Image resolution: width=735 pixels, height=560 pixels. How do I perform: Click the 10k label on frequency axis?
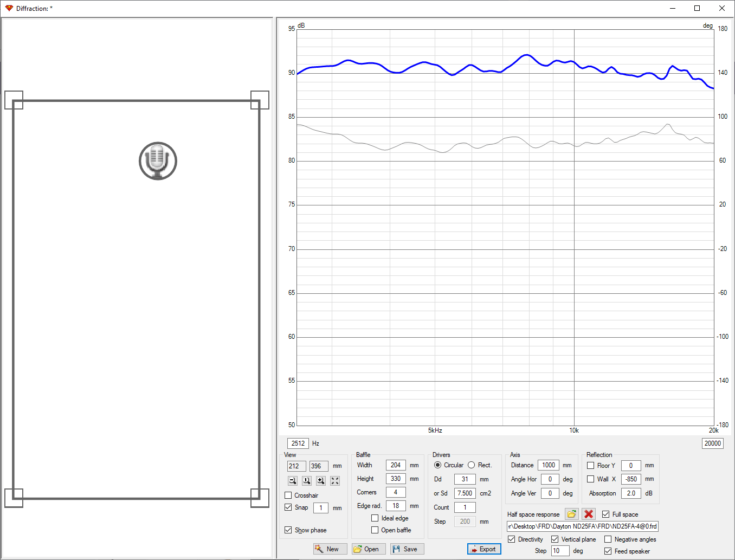(x=574, y=430)
